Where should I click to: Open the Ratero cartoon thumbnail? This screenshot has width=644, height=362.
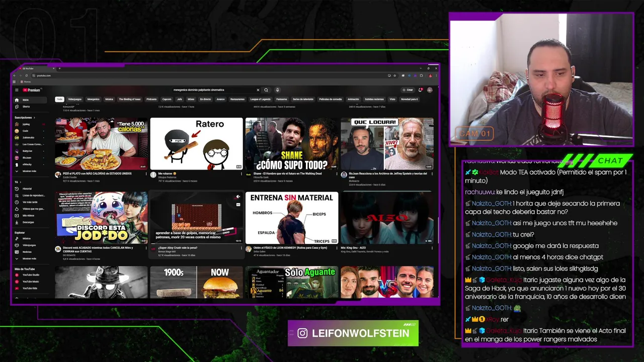tap(196, 144)
